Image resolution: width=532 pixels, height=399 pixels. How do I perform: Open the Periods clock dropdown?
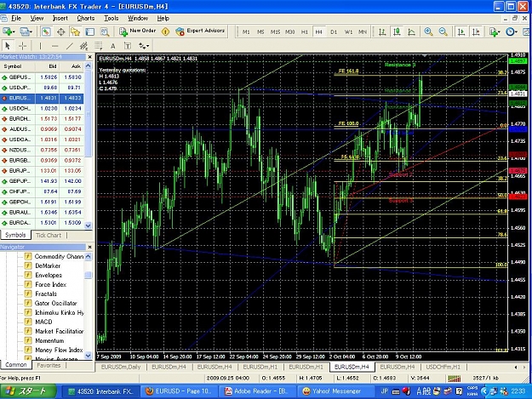[512, 31]
